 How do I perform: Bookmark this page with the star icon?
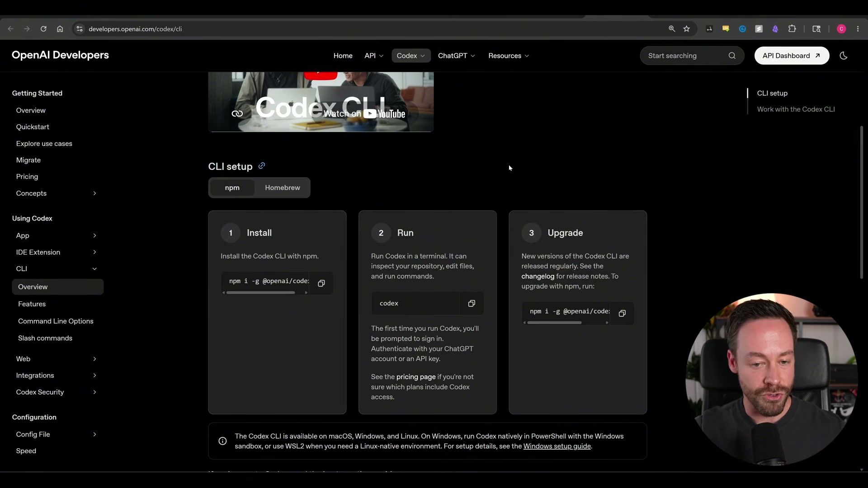pos(687,29)
